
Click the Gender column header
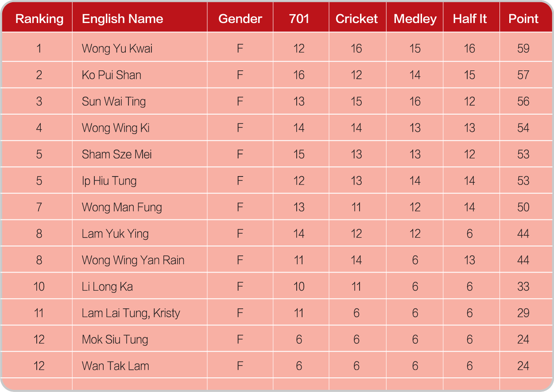(x=240, y=19)
